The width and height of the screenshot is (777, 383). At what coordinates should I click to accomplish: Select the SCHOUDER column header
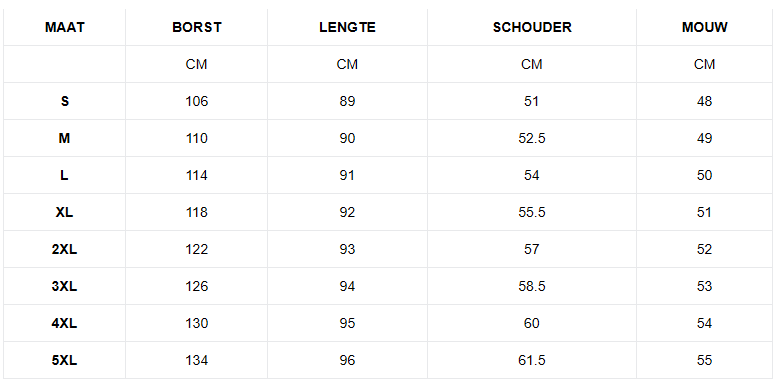532,27
